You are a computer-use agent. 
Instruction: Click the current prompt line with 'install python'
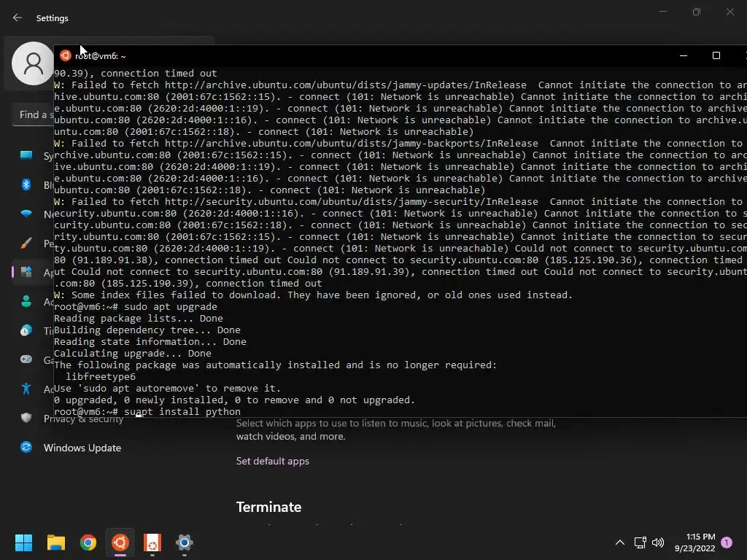[x=147, y=412]
